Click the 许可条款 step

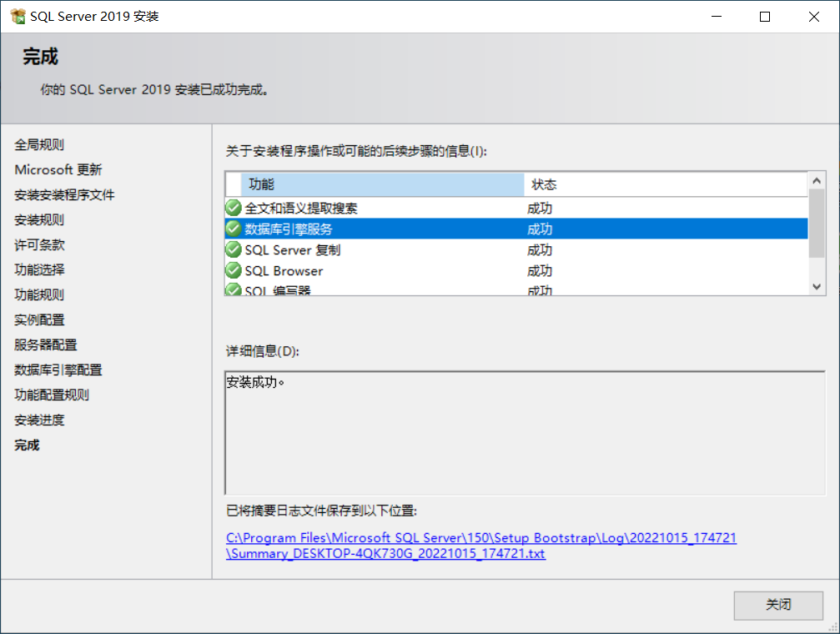click(39, 245)
